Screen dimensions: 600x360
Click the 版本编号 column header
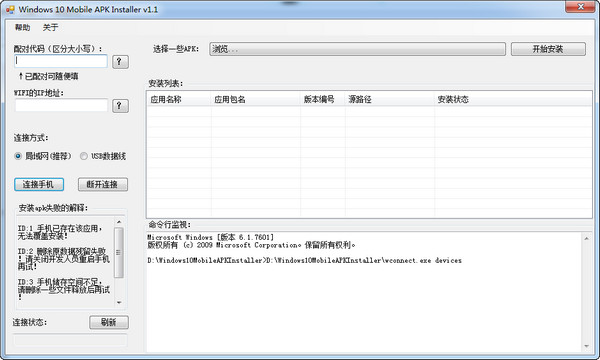coord(323,99)
